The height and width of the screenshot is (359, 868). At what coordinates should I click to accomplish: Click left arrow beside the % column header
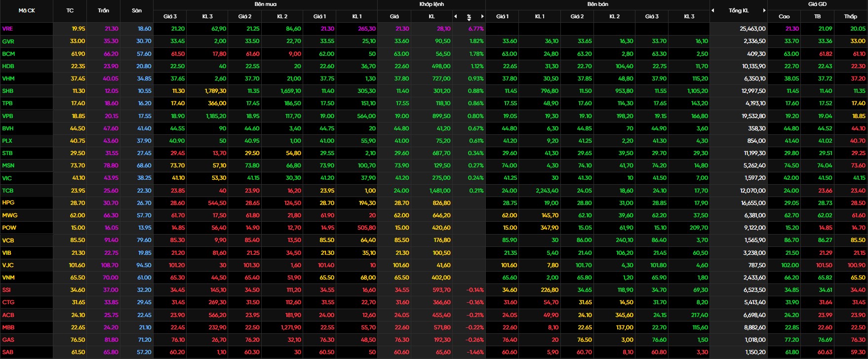456,16
